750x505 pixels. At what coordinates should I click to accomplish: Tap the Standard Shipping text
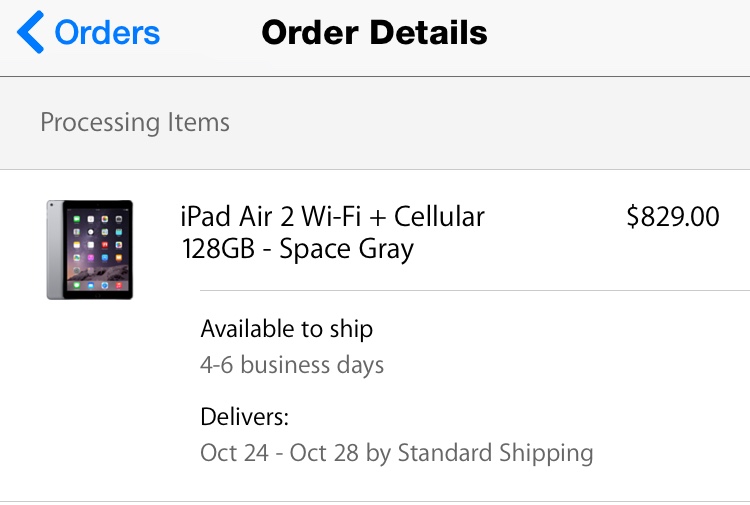click(496, 453)
